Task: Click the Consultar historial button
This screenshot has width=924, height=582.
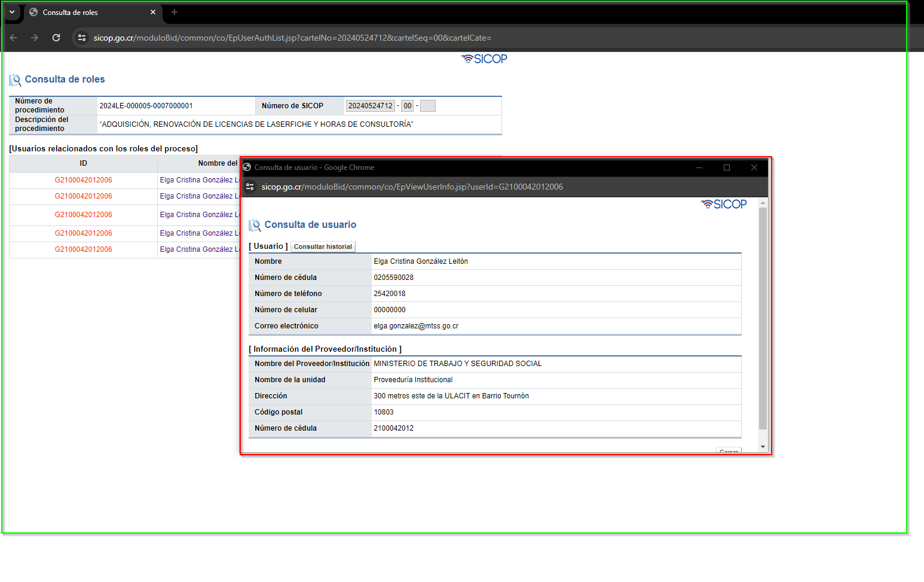Action: point(323,246)
